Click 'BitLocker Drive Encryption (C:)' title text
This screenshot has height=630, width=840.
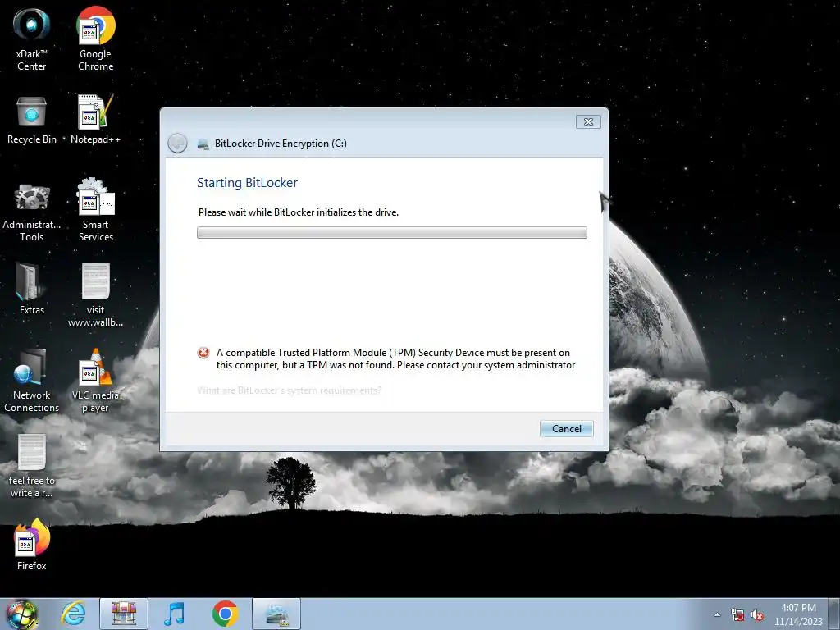click(281, 144)
